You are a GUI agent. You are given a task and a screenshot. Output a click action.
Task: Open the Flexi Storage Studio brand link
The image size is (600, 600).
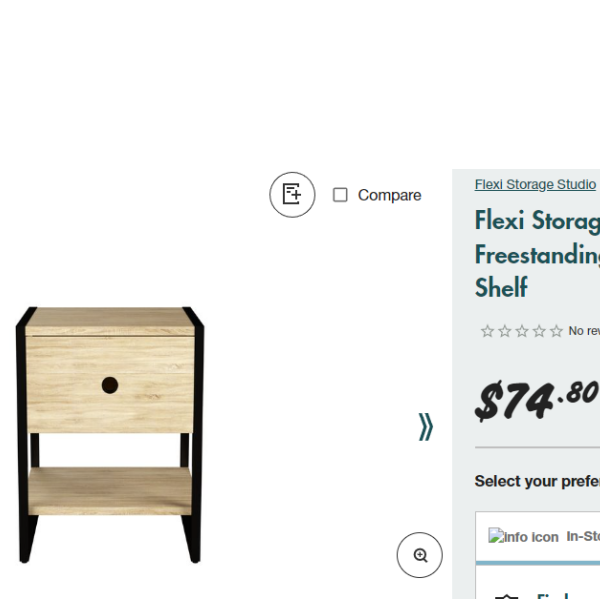pyautogui.click(x=535, y=184)
